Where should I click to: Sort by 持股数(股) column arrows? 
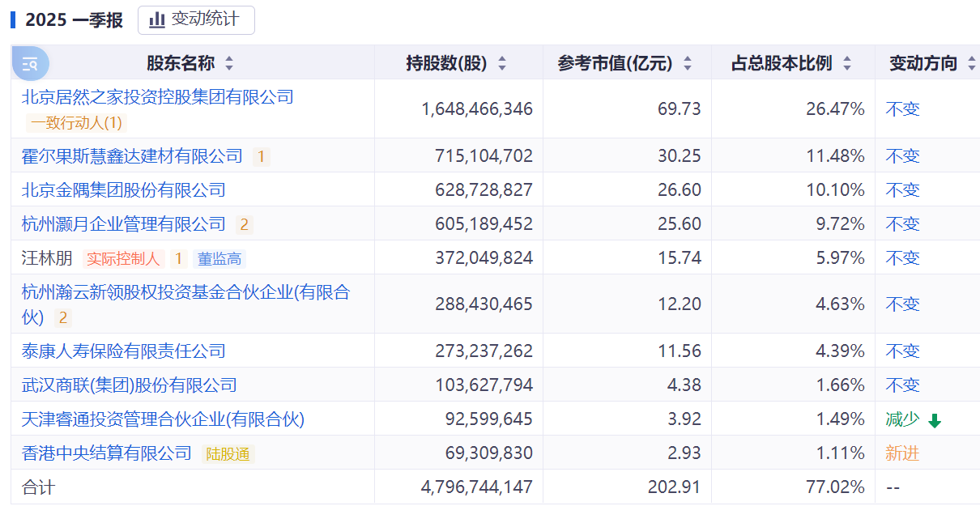[502, 63]
